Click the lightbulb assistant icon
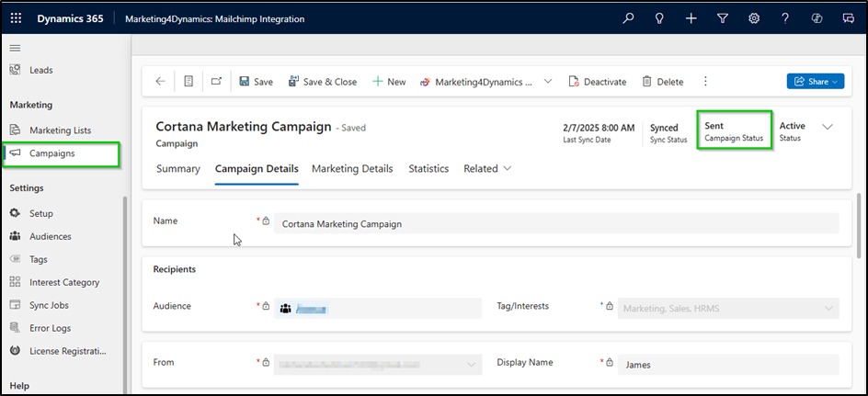Image resolution: width=868 pixels, height=396 pixels. (x=659, y=18)
